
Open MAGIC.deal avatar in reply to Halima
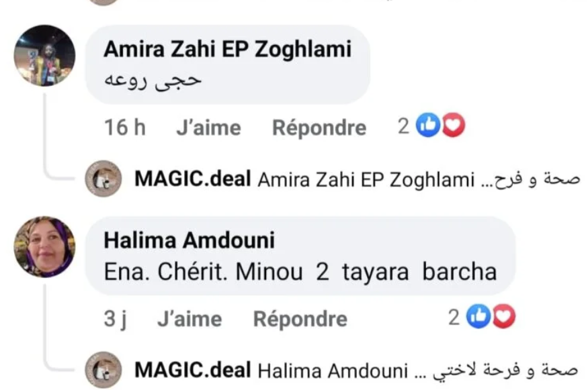click(x=103, y=370)
